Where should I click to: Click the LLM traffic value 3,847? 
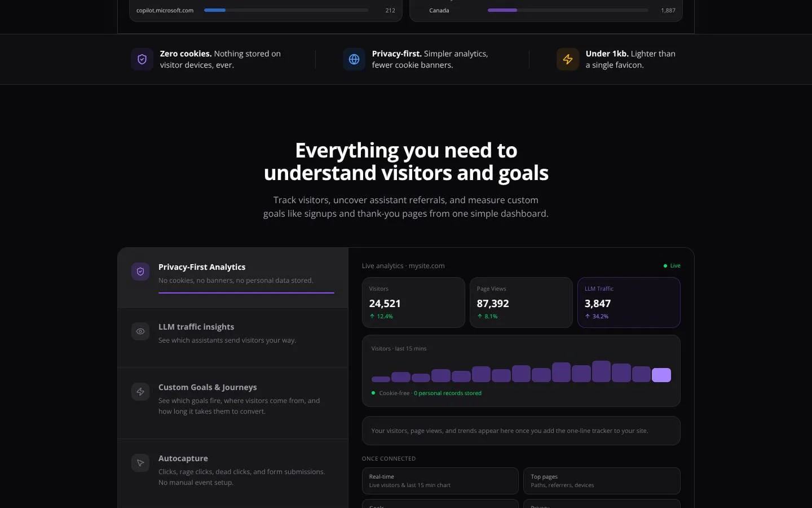point(598,304)
